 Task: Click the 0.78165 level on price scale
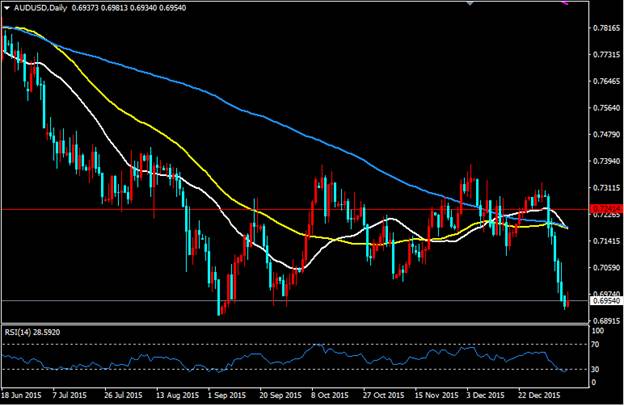(x=603, y=28)
